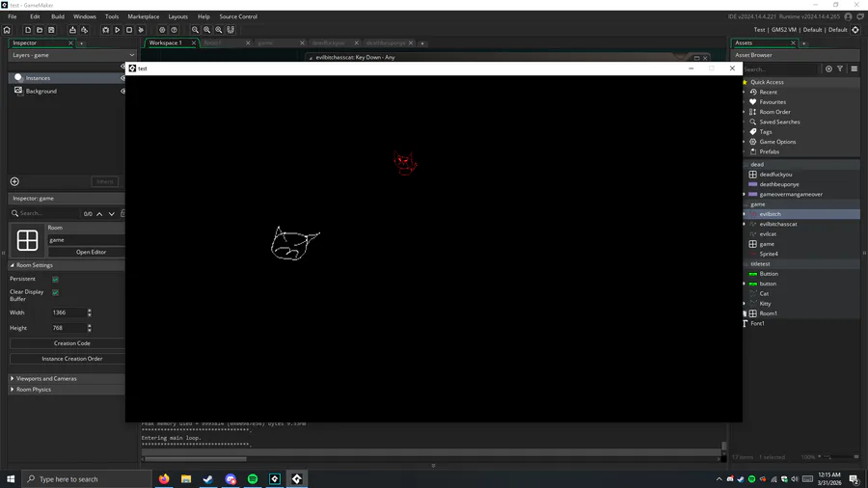
Task: Expand the evilbitchasscat asset
Action: pos(745,224)
